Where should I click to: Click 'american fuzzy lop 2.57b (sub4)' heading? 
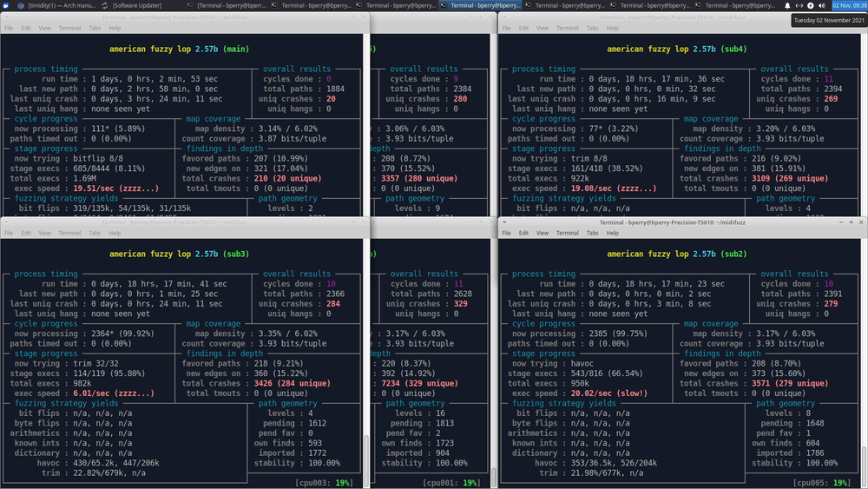(676, 49)
